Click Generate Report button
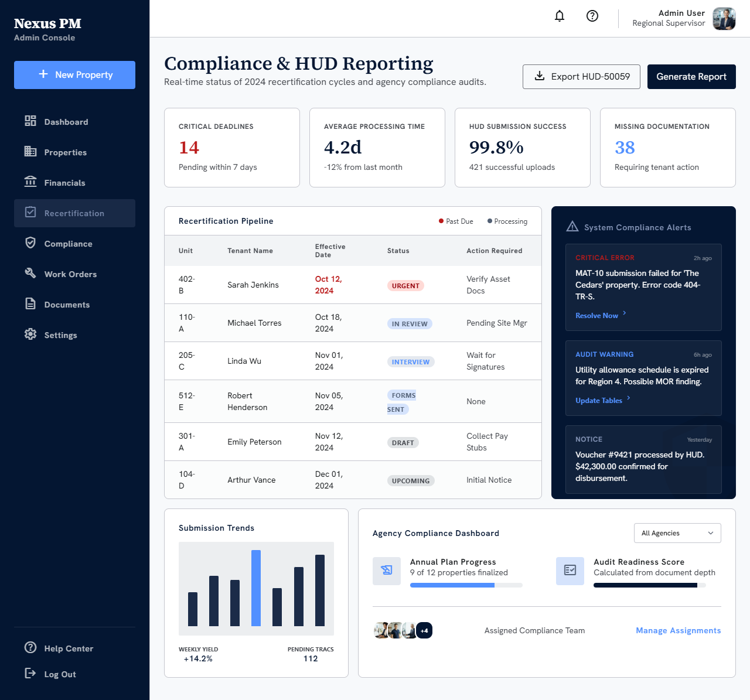This screenshot has width=750, height=700. (x=691, y=77)
